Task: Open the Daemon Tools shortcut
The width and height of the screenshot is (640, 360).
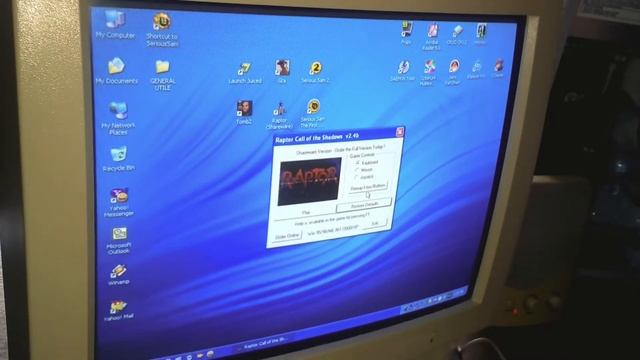Action: pos(403,70)
